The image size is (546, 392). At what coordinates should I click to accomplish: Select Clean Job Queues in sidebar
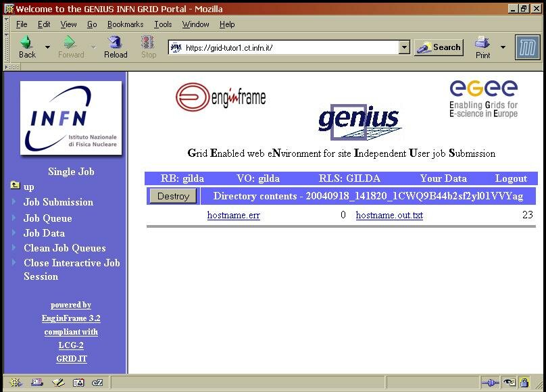pyautogui.click(x=64, y=248)
